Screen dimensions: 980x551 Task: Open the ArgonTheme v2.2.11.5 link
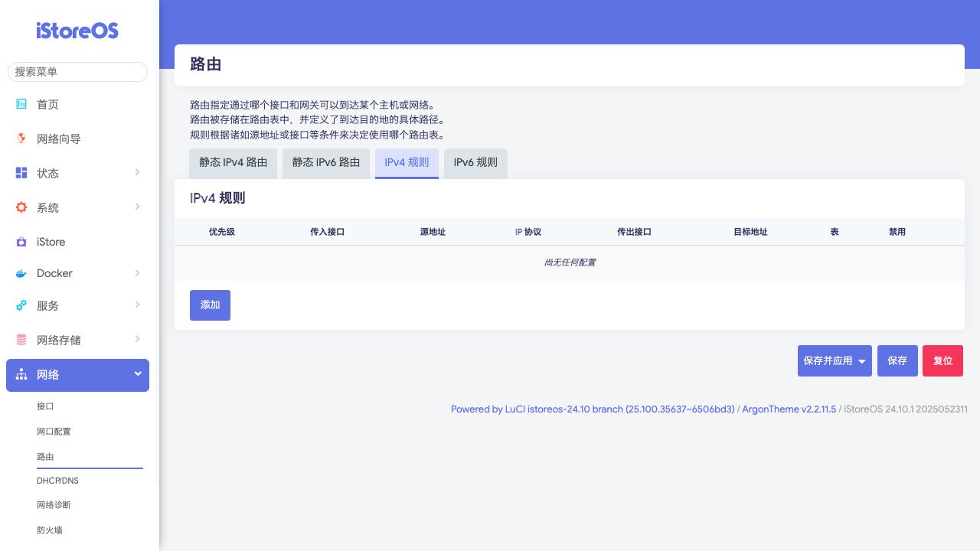(x=789, y=409)
